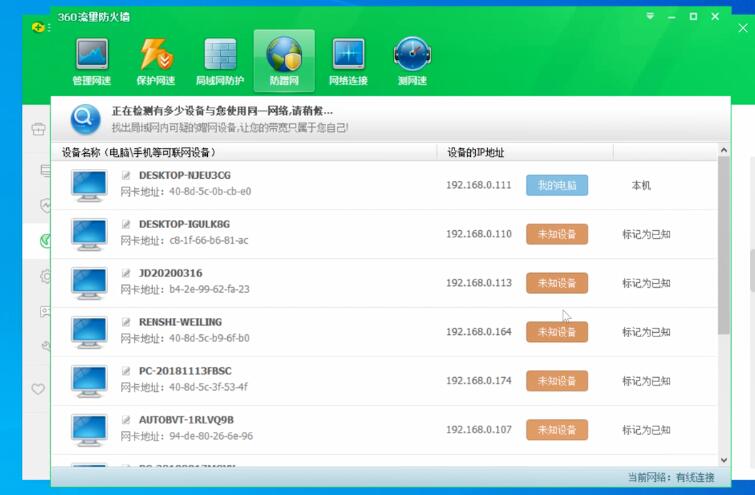Click monitor icon for AUTOBVT-1RLVQ9B
This screenshot has height=495, width=755.
click(x=89, y=430)
